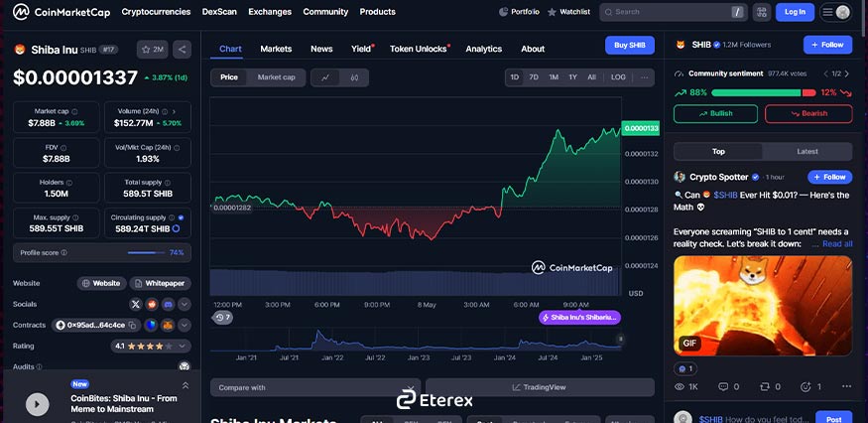Open the Watchlist star in header
Screen dimensions: 868x423
552,12
